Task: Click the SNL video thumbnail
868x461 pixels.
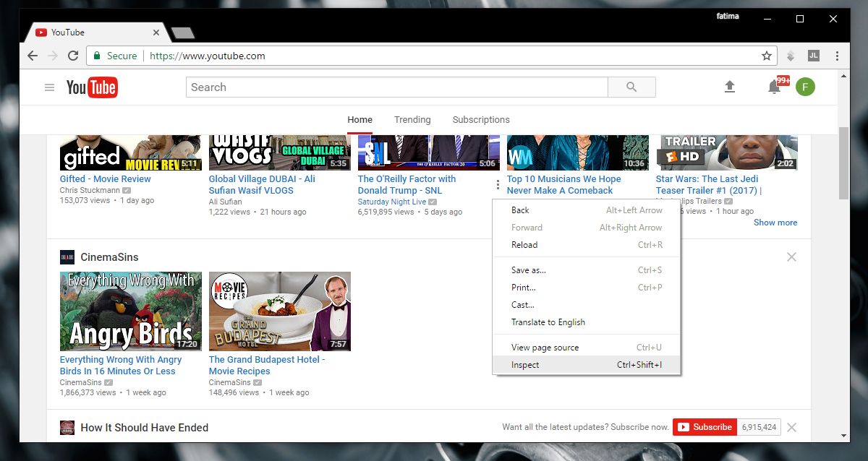Action: (429, 152)
